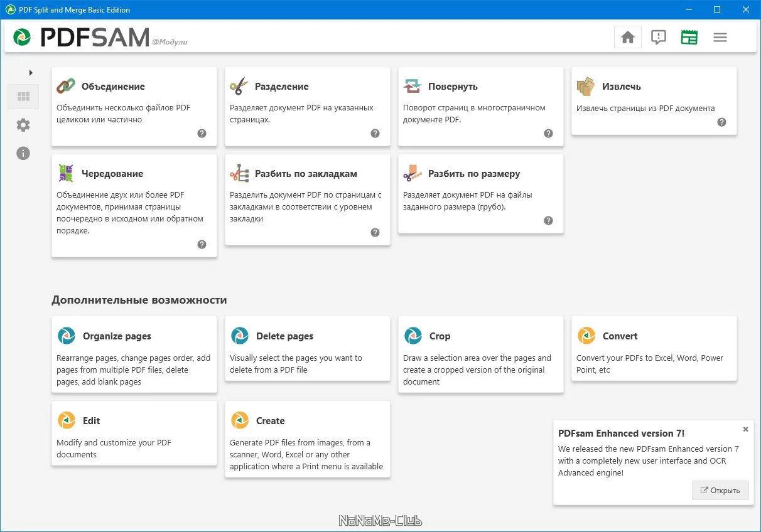Click the Извлечь pages icon
Screen dimensions: 761x532
click(586, 86)
